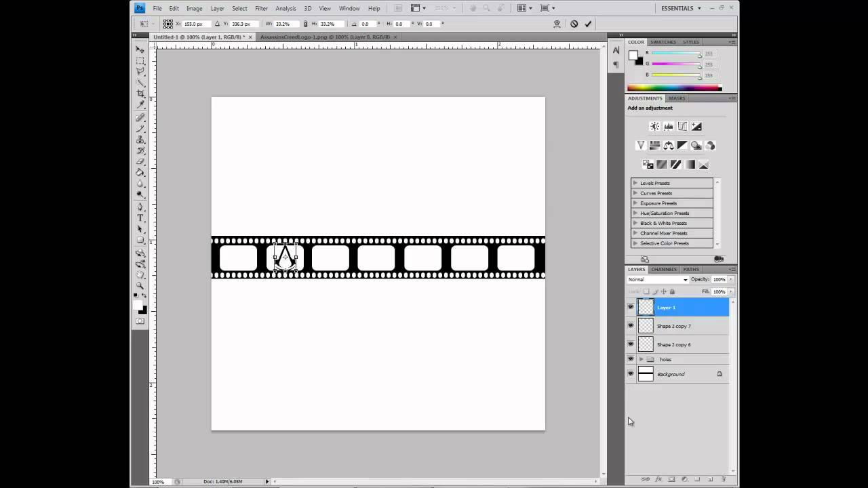Image resolution: width=868 pixels, height=488 pixels.
Task: Click the color spectrum ramp
Action: (675, 87)
